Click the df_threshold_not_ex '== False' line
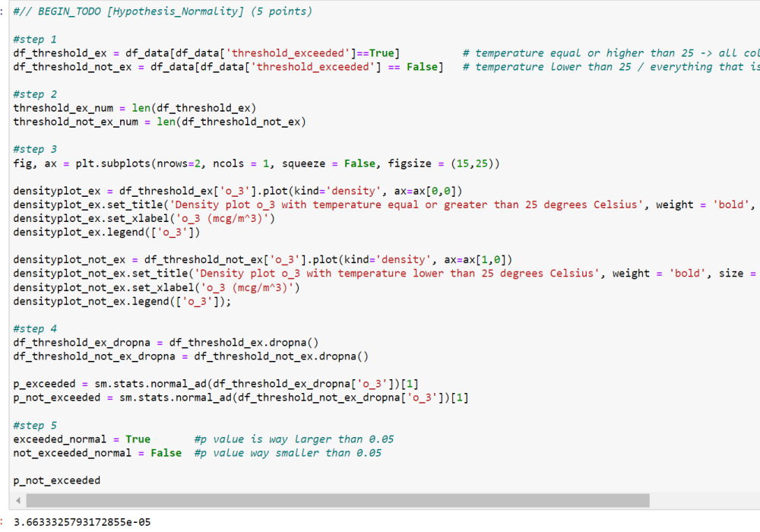Viewport: 760px width, 532px height. coord(226,67)
